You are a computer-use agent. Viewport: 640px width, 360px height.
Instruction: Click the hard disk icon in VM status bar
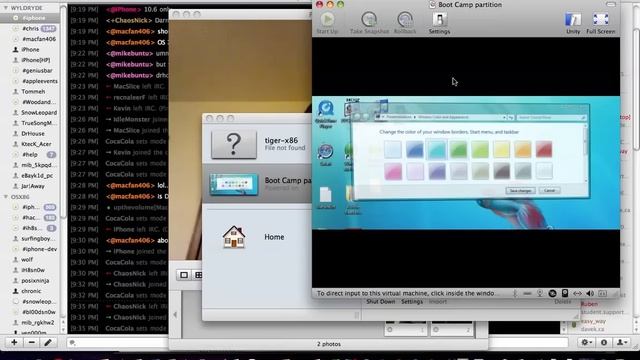click(565, 293)
